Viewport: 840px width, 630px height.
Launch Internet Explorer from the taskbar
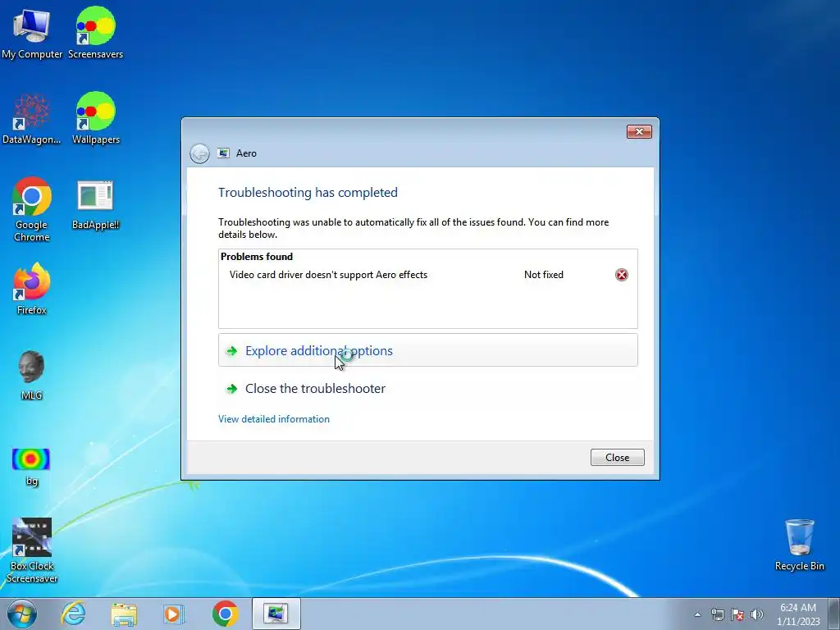tap(73, 614)
